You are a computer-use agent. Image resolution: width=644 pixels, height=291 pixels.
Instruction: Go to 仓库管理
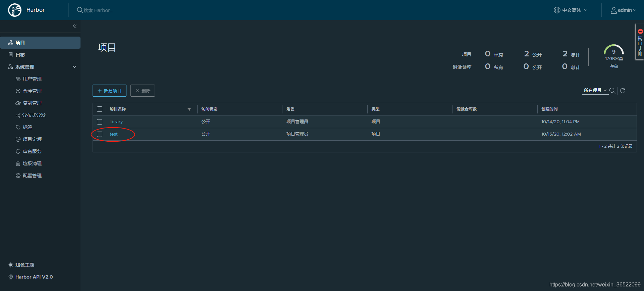point(32,91)
